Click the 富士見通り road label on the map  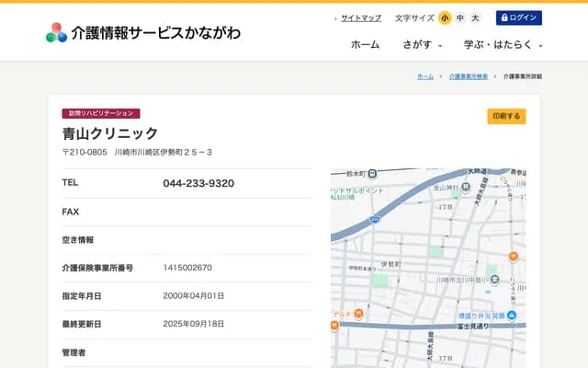[x=473, y=327]
